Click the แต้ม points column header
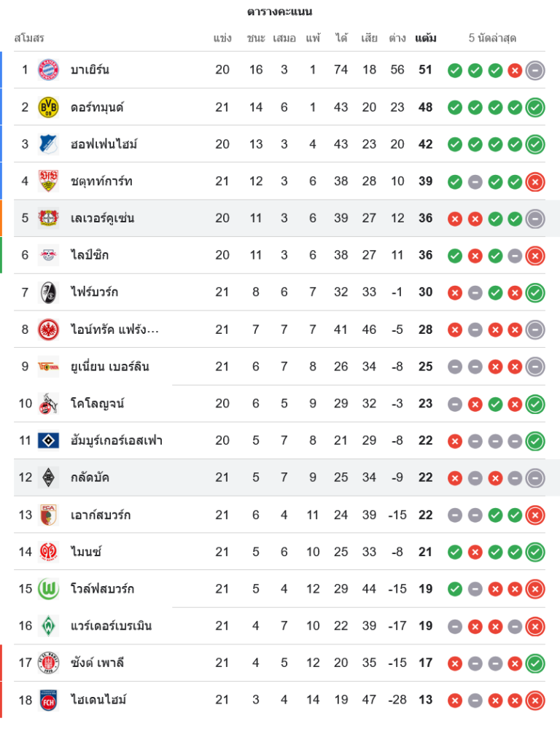 pos(426,38)
